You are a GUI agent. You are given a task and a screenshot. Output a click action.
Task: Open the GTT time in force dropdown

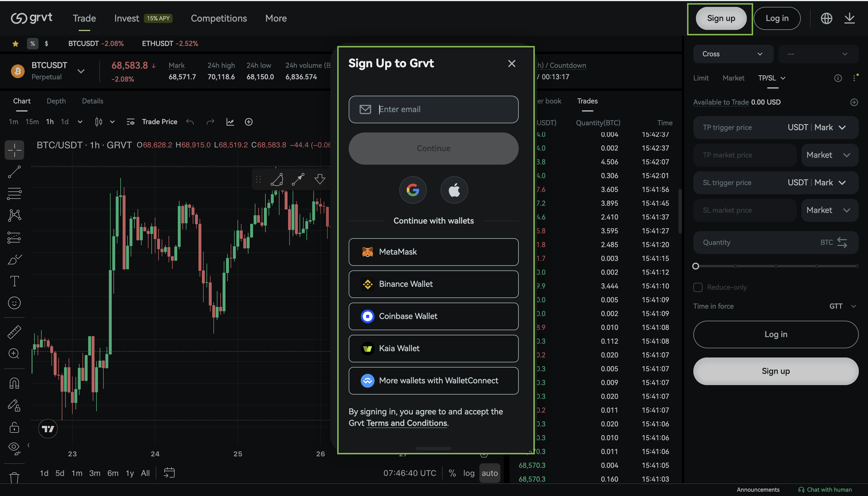(842, 306)
